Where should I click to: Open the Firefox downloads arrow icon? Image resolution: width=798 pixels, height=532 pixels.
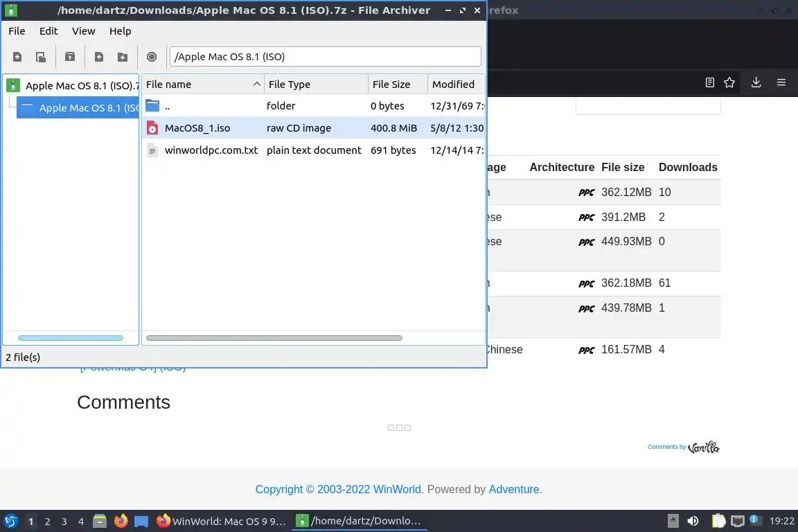point(756,82)
